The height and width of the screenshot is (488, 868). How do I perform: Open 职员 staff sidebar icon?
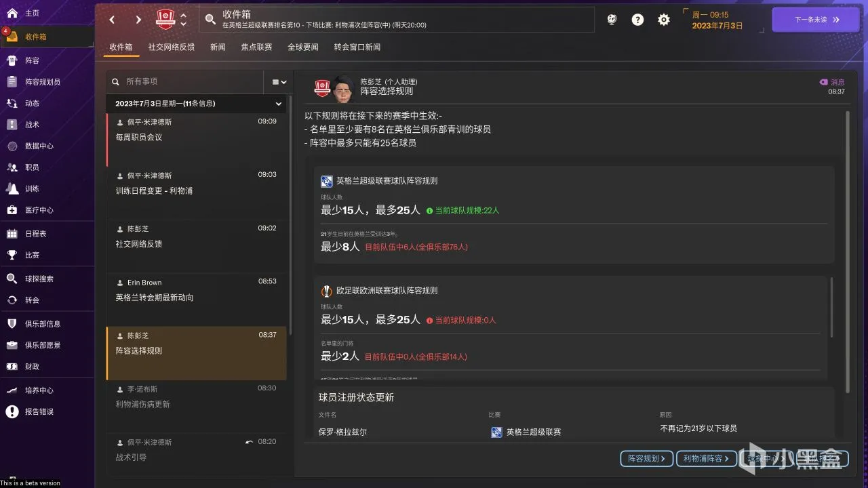tap(12, 167)
